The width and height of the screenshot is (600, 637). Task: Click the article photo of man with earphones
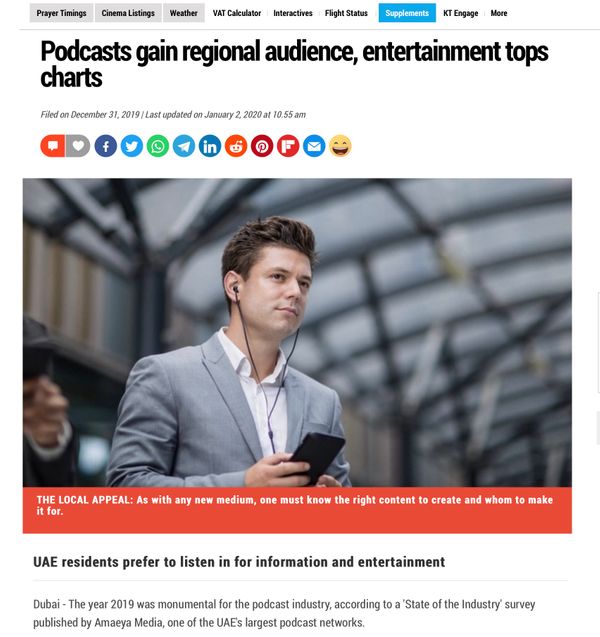coord(297,332)
